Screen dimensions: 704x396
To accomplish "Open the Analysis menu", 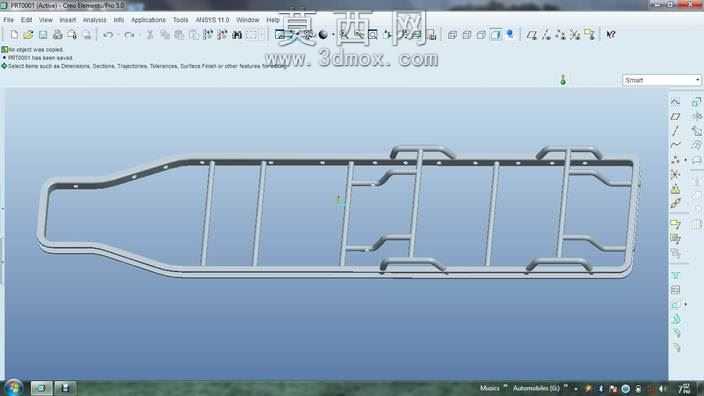I will point(94,20).
